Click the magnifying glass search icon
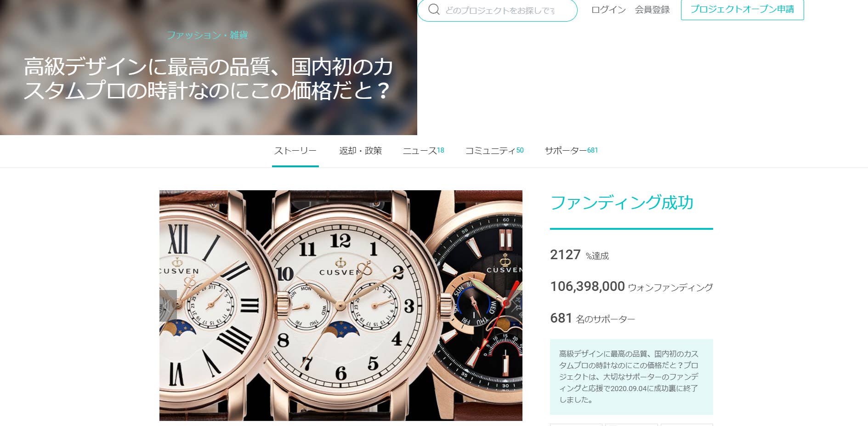 pyautogui.click(x=434, y=9)
